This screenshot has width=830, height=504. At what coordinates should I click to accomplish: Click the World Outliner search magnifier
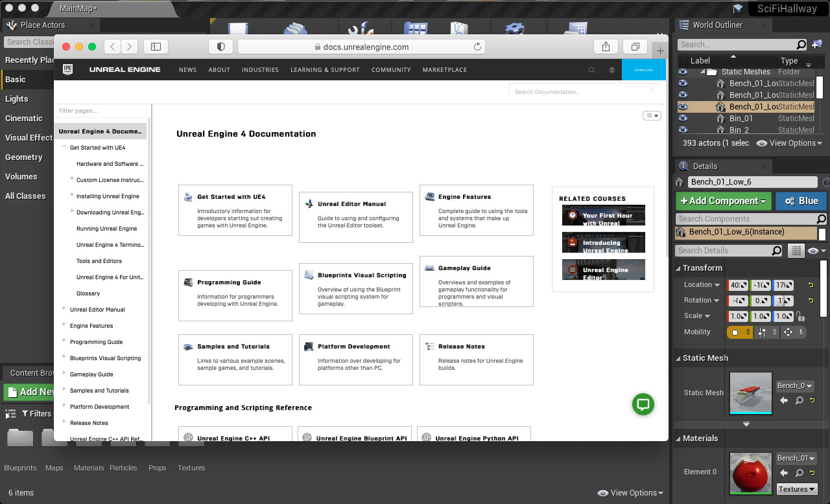[801, 45]
